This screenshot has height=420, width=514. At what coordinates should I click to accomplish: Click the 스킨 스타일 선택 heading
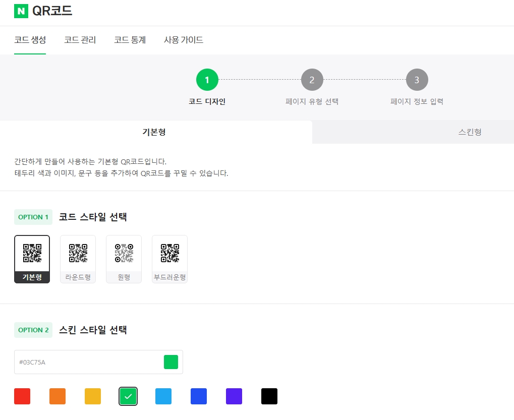click(x=93, y=330)
